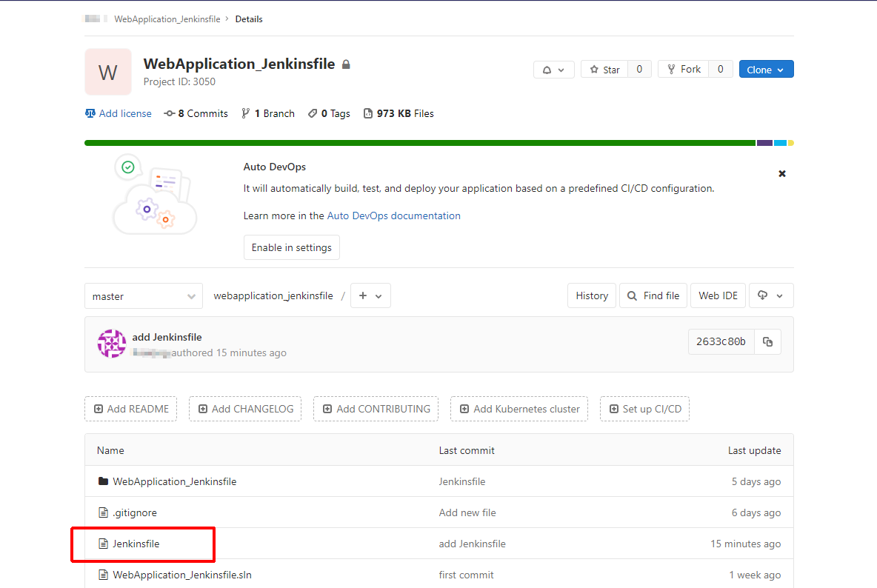Click the commit hash 2633c80b
This screenshot has height=588, width=877.
[721, 341]
